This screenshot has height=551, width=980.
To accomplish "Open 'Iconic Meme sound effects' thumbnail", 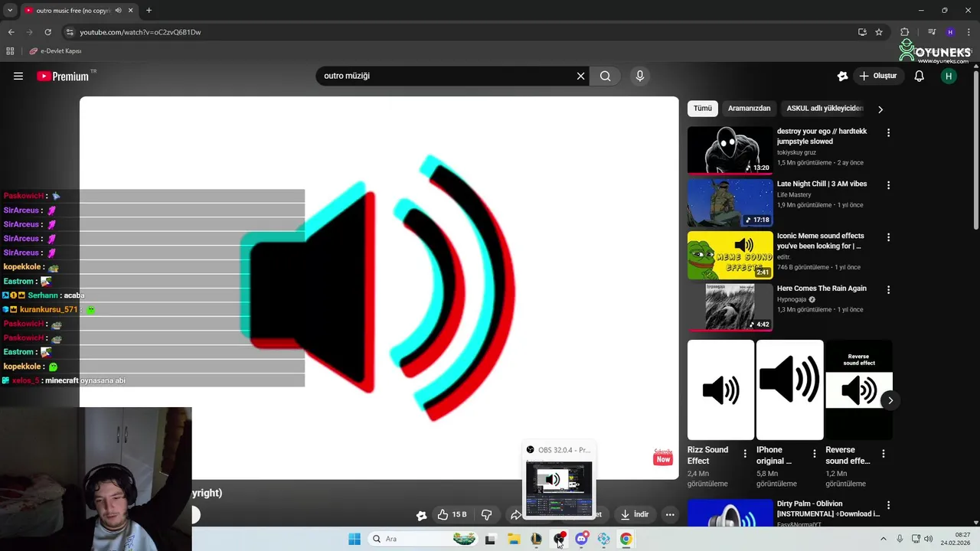I will (730, 255).
